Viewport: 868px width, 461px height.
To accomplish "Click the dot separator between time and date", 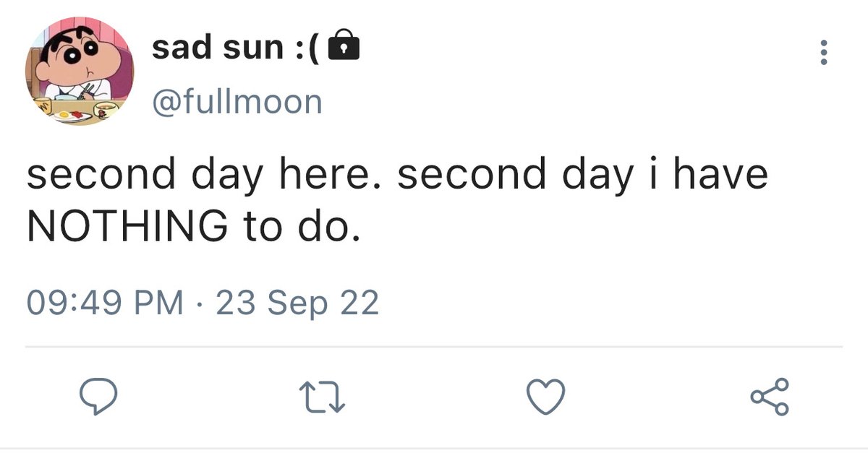I will pos(200,304).
